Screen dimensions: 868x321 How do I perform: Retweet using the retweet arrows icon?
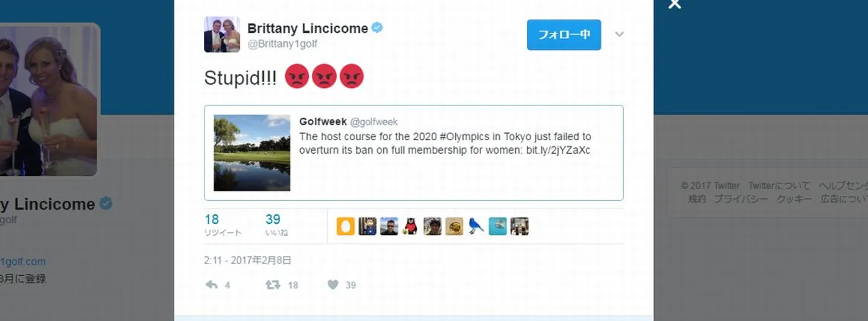(x=273, y=285)
